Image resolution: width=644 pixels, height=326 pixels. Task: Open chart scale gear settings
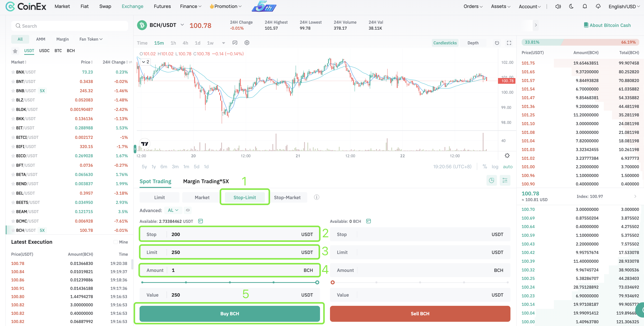pos(507,156)
